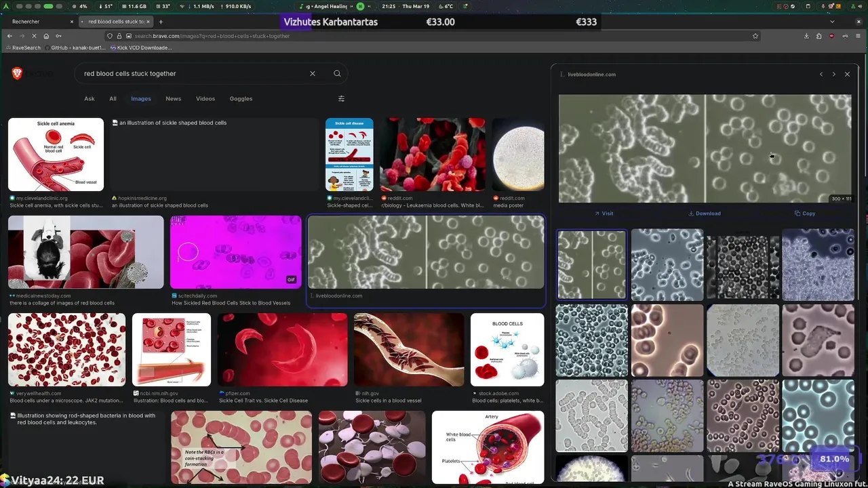The image size is (868, 488).
Task: Click the media play button in top bar
Action: 360,6
